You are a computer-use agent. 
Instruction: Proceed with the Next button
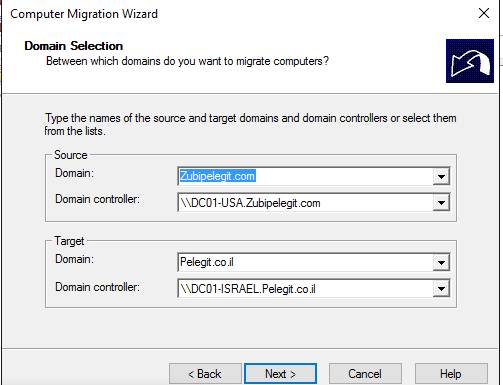[280, 374]
